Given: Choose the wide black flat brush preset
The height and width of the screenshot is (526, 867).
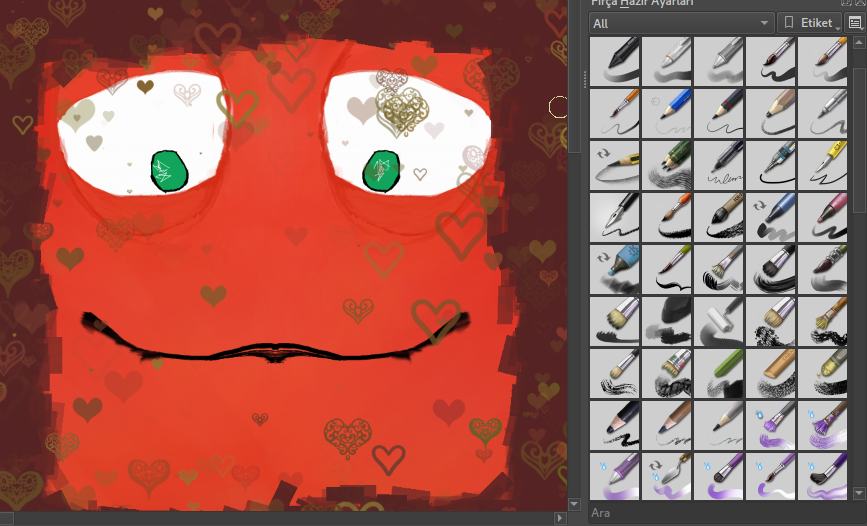Looking at the screenshot, I should (x=771, y=269).
